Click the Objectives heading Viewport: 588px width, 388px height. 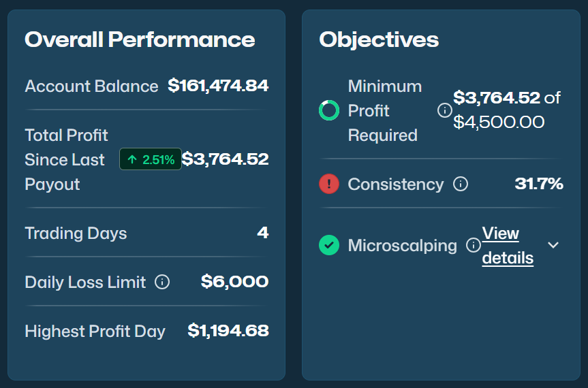(379, 40)
